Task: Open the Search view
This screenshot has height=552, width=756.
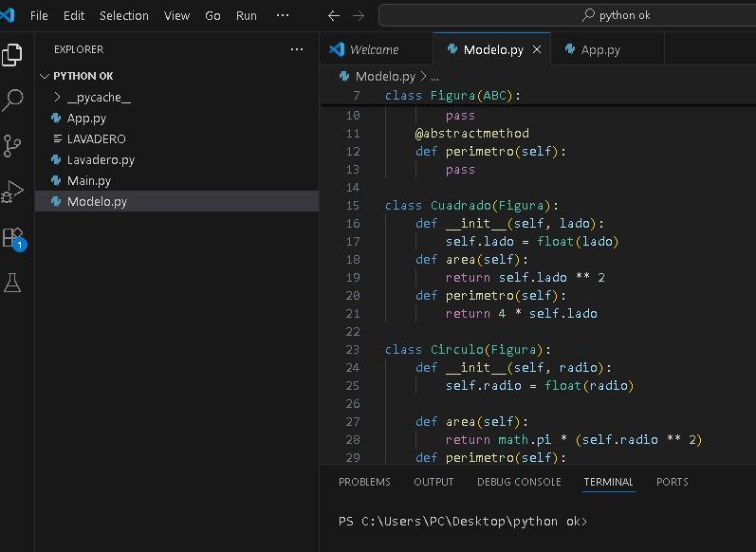Action: coord(12,100)
